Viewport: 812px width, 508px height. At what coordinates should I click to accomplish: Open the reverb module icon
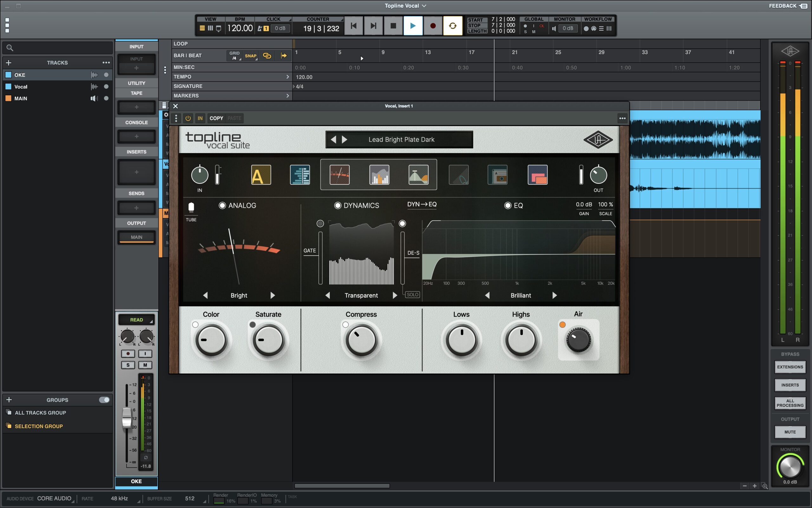[x=538, y=175]
